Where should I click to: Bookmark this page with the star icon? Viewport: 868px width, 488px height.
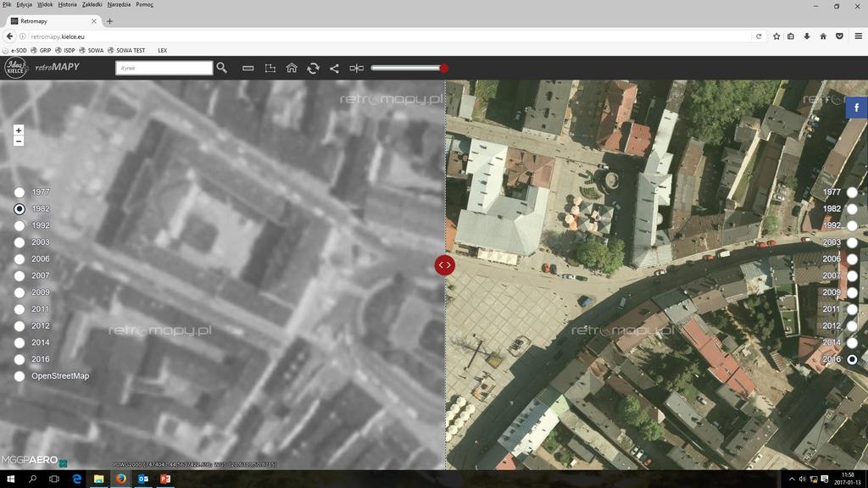tap(776, 36)
